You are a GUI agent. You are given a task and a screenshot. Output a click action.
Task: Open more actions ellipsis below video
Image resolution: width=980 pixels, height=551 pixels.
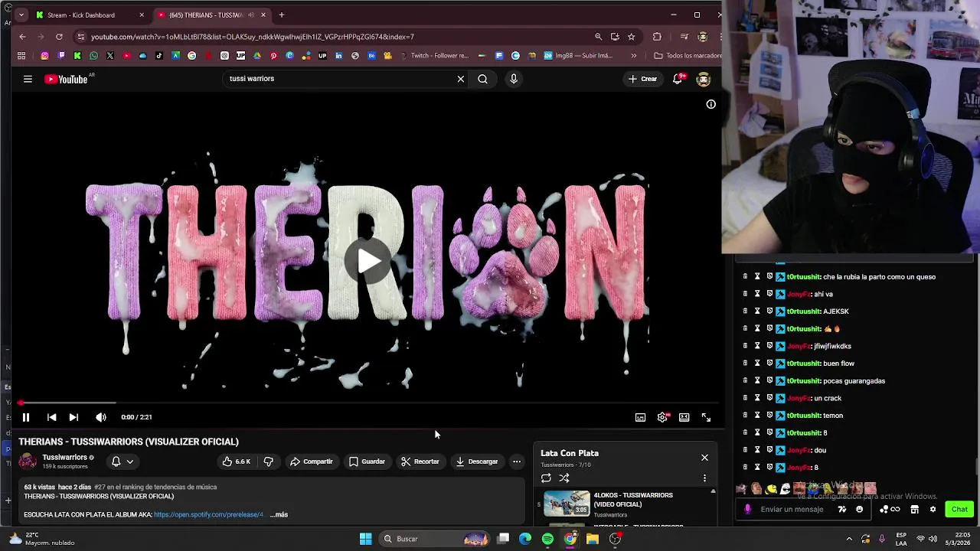pos(517,461)
